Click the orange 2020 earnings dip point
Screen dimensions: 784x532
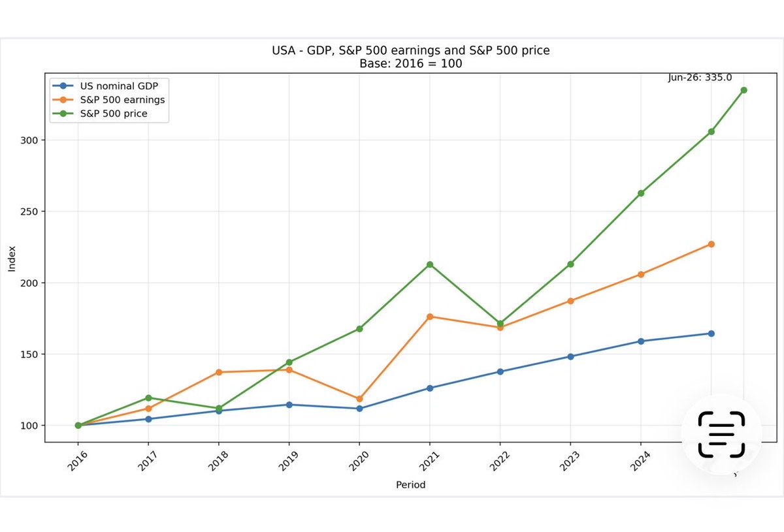click(x=359, y=399)
